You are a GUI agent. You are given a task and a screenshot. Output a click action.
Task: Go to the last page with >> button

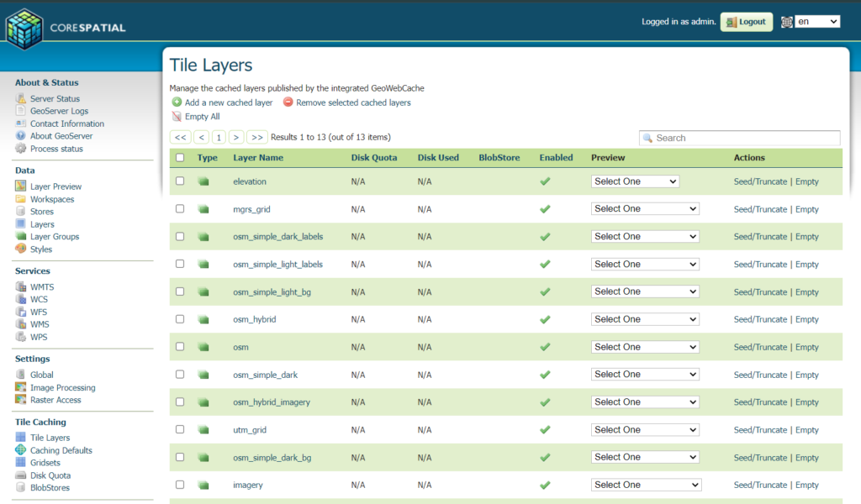tap(257, 137)
